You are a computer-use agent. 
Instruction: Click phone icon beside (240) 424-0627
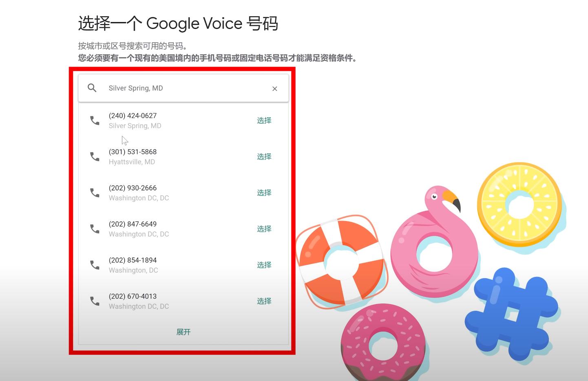point(95,120)
